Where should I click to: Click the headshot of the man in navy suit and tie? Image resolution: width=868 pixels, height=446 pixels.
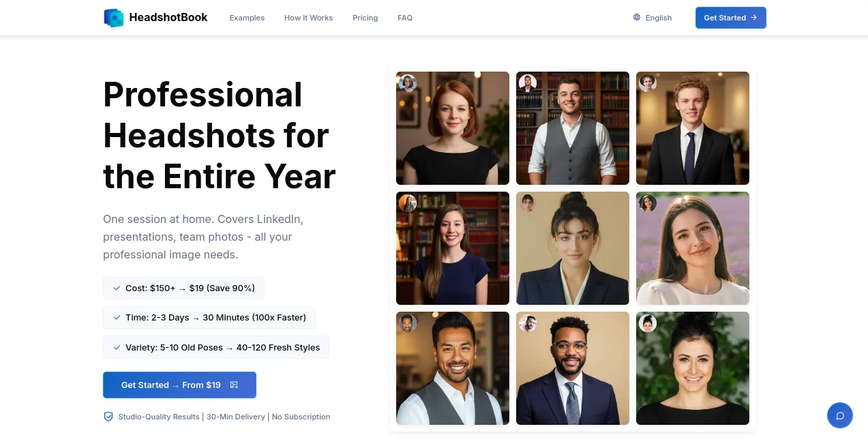click(572, 368)
